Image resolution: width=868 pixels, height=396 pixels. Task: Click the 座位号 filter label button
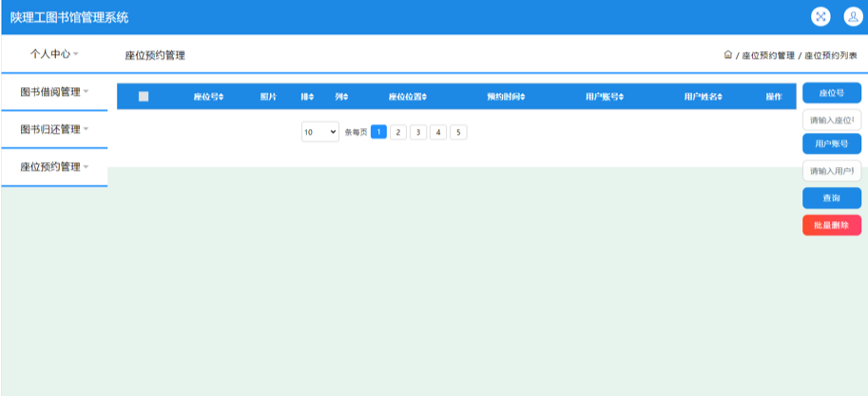pos(832,93)
